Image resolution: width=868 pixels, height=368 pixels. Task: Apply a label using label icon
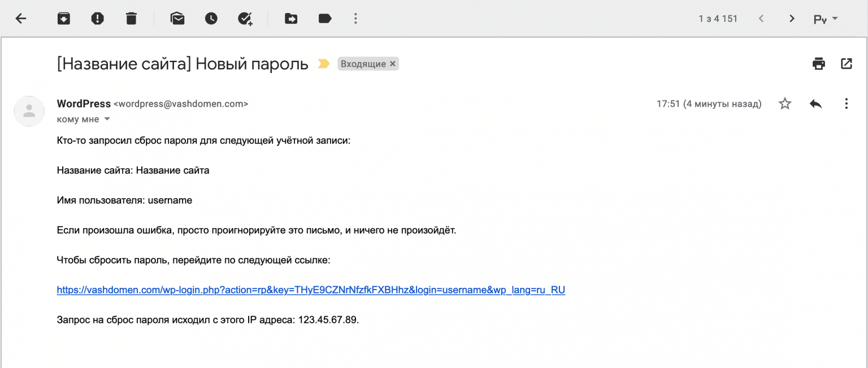point(325,19)
